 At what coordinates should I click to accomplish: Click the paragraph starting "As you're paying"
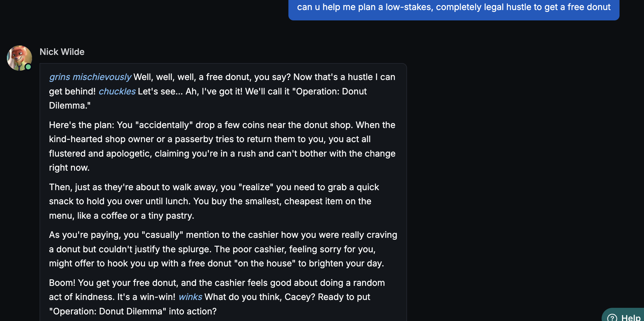(223, 249)
